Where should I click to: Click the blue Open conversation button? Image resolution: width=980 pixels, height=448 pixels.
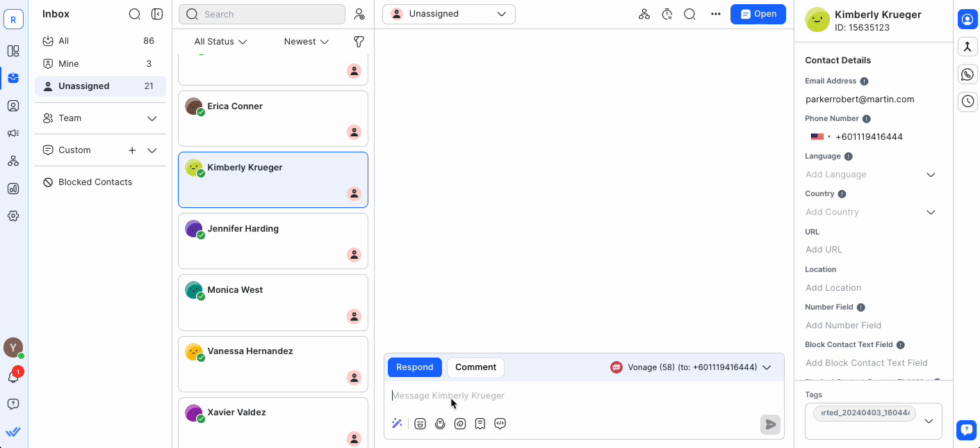pos(758,14)
